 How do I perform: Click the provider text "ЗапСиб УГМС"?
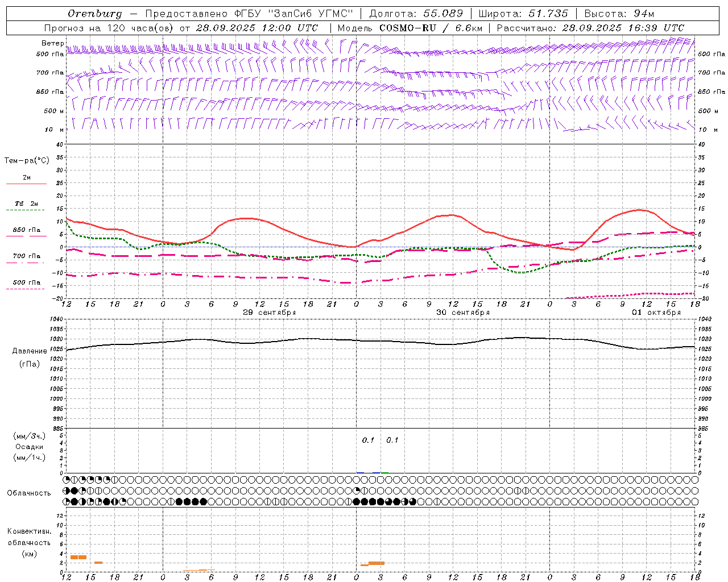coord(310,14)
